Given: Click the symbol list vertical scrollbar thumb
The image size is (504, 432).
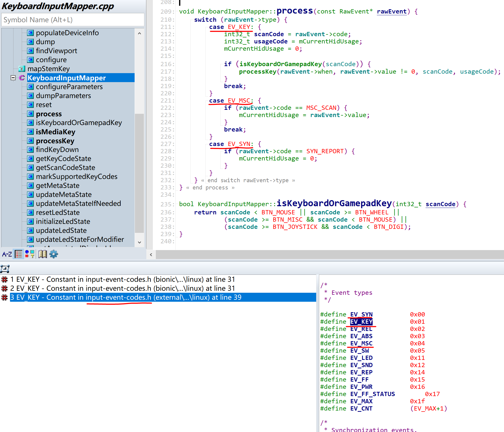Looking at the screenshot, I should click(139, 173).
